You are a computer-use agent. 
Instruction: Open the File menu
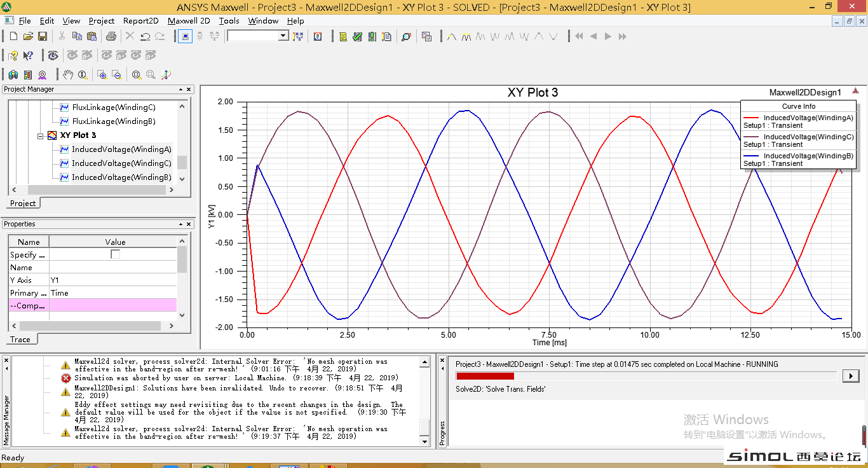coord(24,20)
